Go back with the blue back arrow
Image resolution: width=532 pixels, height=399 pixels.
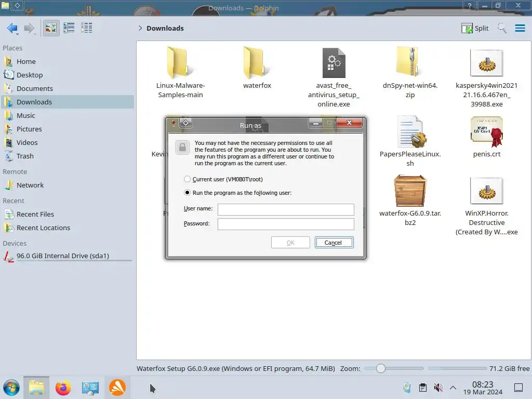12,28
